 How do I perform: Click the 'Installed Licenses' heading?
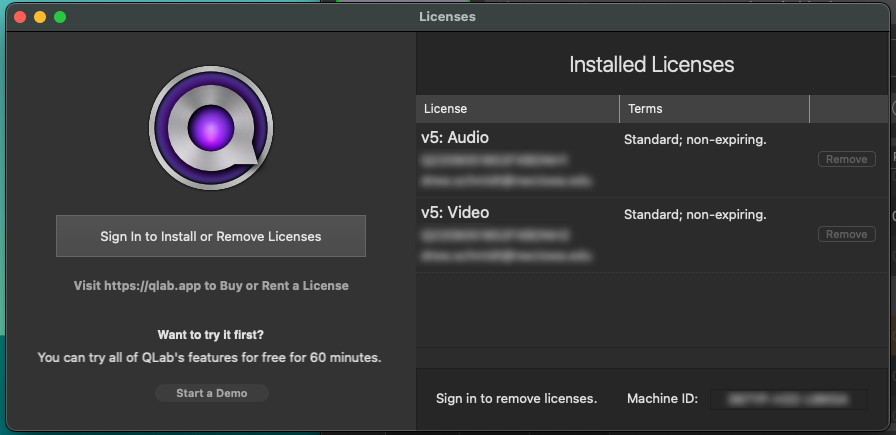[651, 65]
